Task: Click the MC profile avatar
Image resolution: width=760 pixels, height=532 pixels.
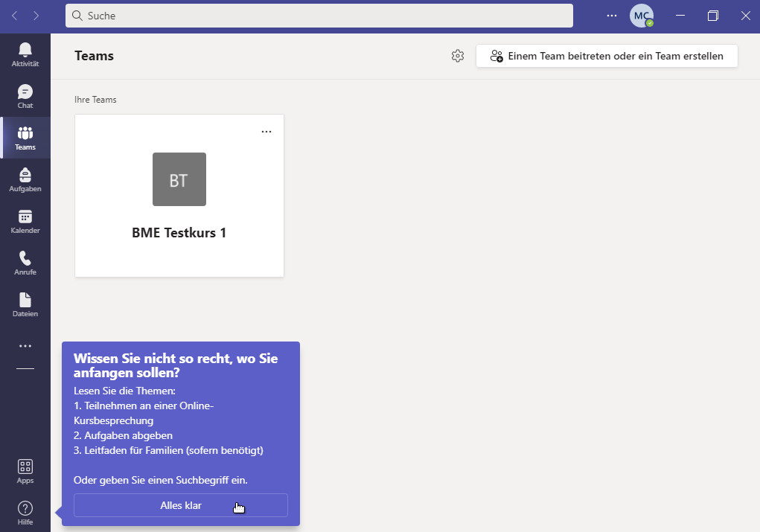Action: pyautogui.click(x=641, y=16)
